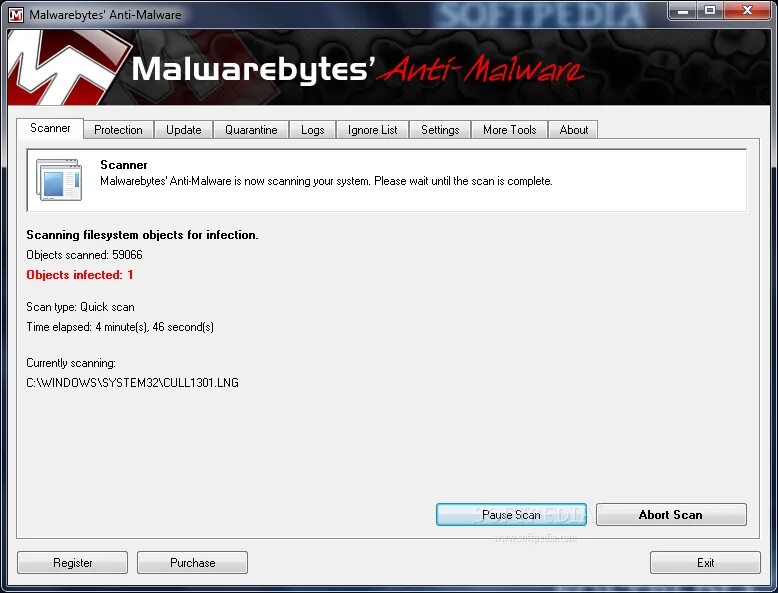
Task: View the Logs tab
Action: click(x=313, y=130)
